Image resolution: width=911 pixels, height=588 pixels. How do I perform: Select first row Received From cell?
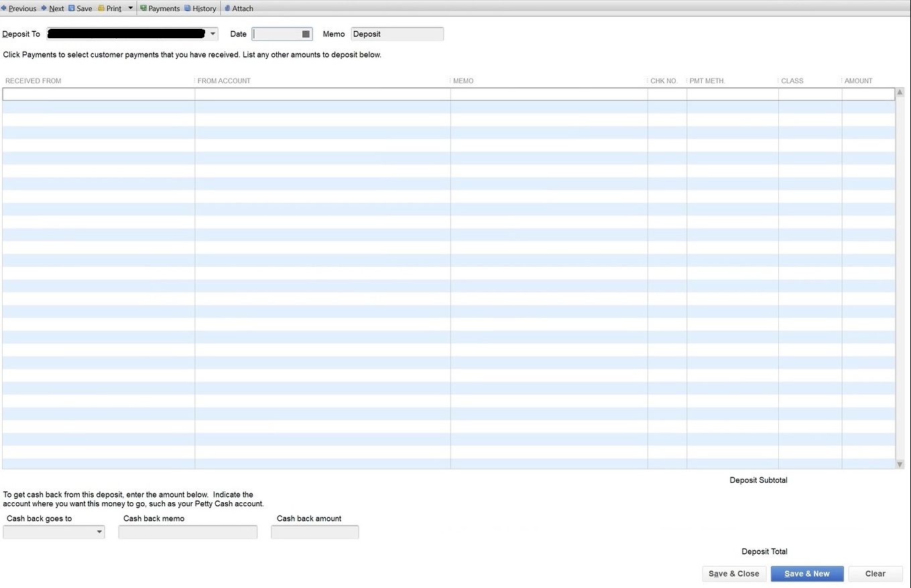pos(99,95)
